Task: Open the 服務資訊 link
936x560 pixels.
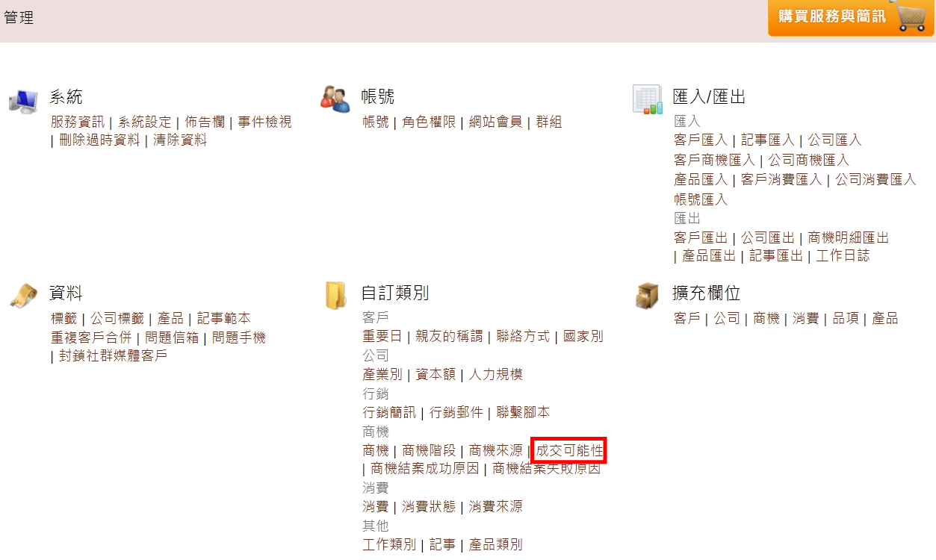Action: click(x=78, y=122)
